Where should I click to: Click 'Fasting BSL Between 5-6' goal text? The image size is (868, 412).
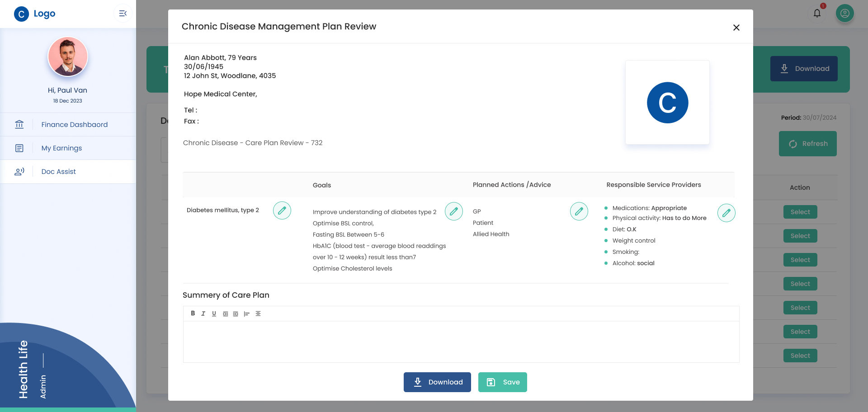pyautogui.click(x=349, y=234)
